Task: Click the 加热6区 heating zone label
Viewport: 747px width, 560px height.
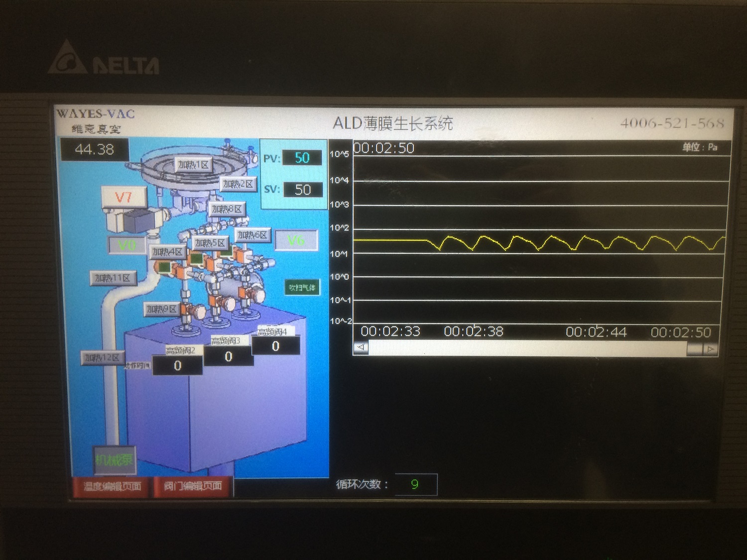Action: point(252,235)
